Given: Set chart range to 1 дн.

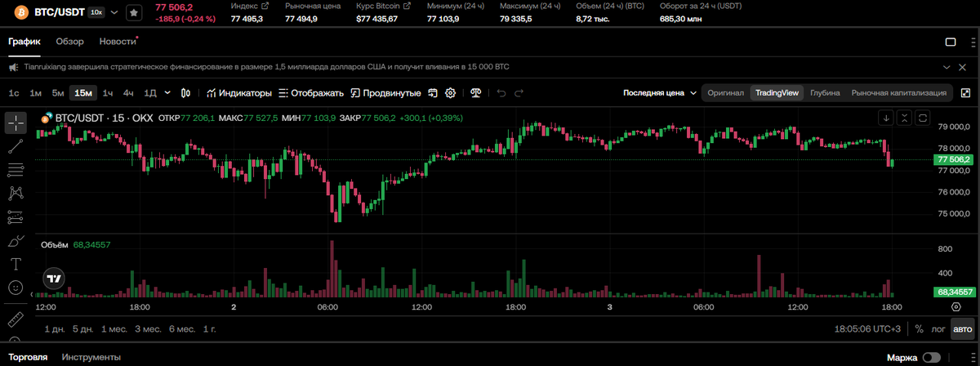Looking at the screenshot, I should [x=55, y=328].
